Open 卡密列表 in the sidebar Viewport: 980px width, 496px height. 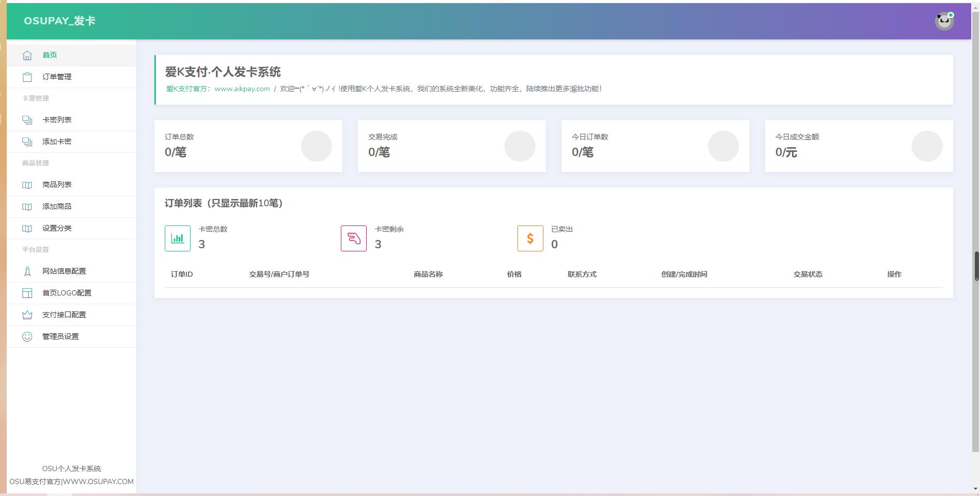point(57,120)
